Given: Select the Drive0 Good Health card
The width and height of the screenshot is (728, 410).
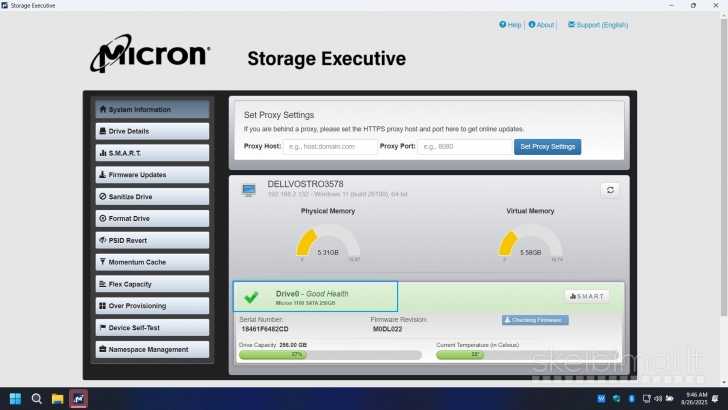Looking at the screenshot, I should [x=315, y=296].
